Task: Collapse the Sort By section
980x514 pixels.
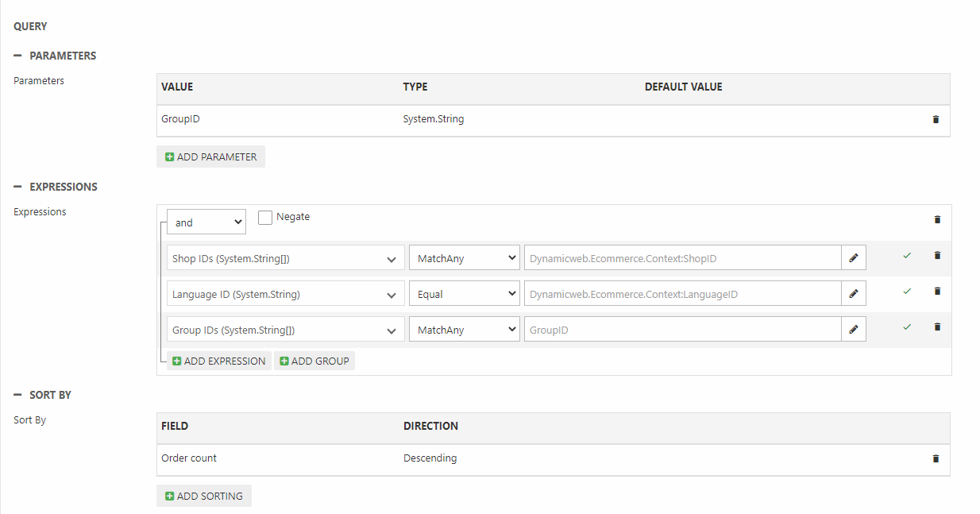Action: click(x=17, y=395)
